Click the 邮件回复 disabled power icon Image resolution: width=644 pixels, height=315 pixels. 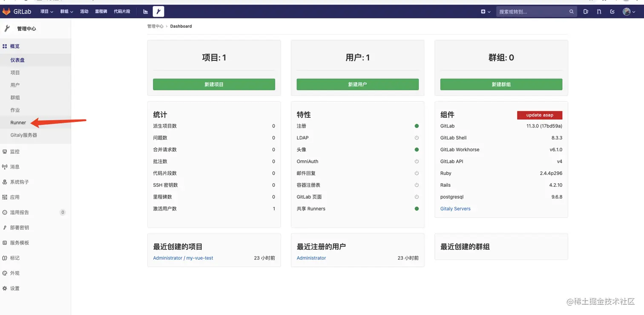[x=417, y=173]
